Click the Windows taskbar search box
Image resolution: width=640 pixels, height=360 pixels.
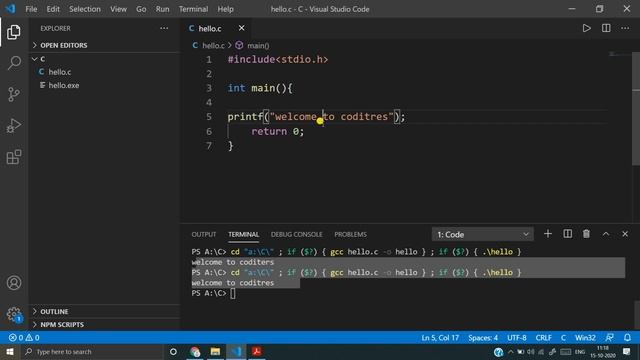(92, 351)
